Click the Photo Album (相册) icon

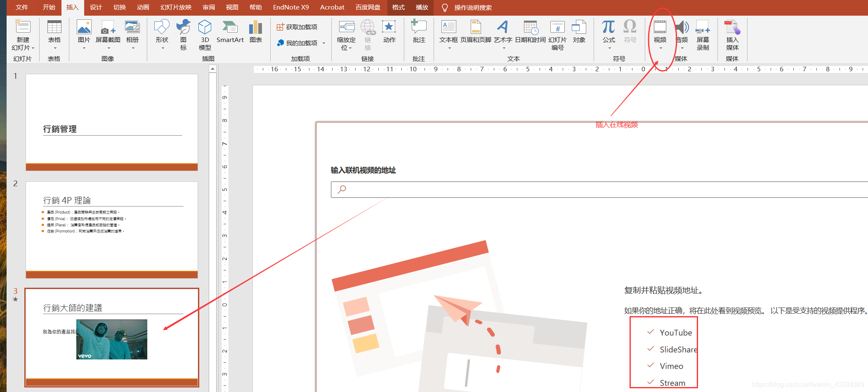pos(132,26)
